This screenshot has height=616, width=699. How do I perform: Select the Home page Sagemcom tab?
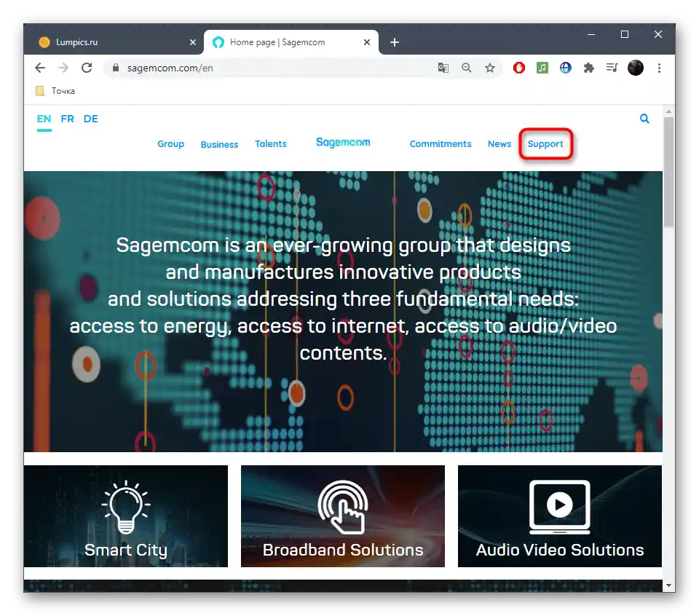pyautogui.click(x=291, y=42)
